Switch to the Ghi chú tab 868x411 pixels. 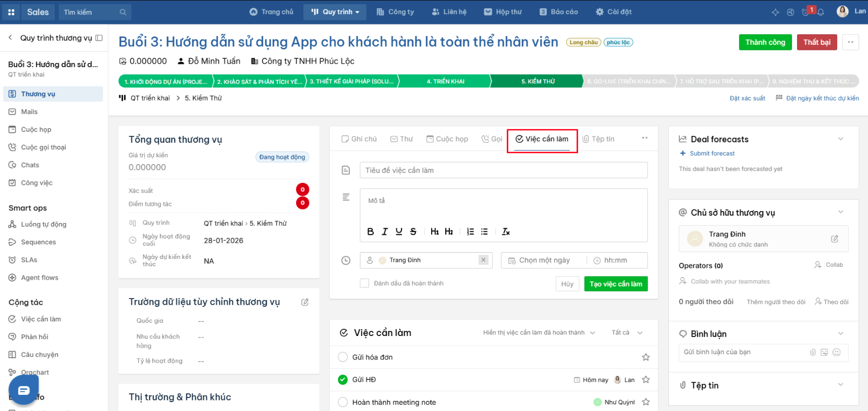pyautogui.click(x=359, y=139)
